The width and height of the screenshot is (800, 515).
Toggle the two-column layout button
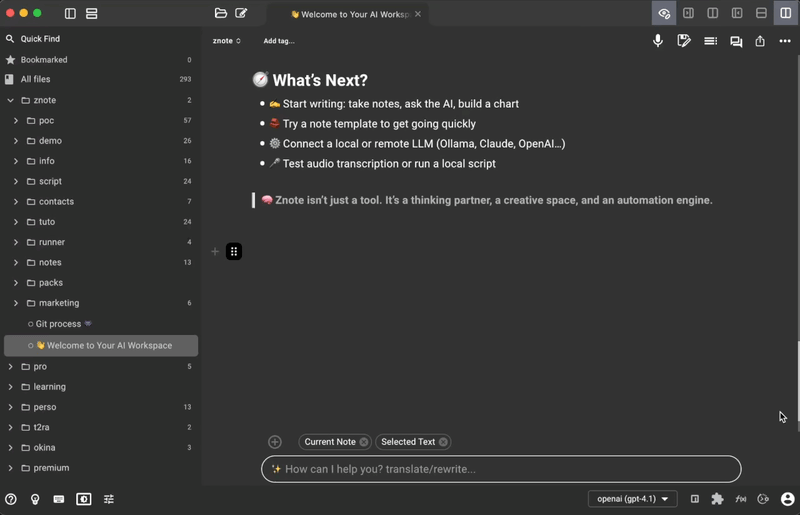pyautogui.click(x=786, y=13)
